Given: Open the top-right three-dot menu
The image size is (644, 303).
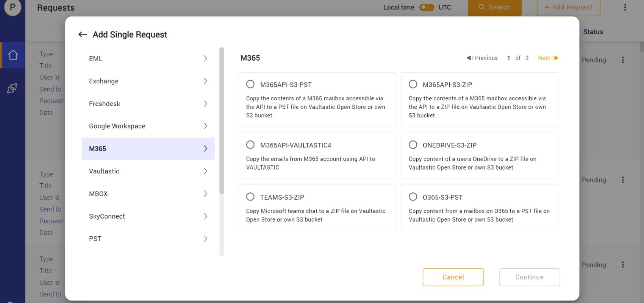Looking at the screenshot, I should click(625, 7).
